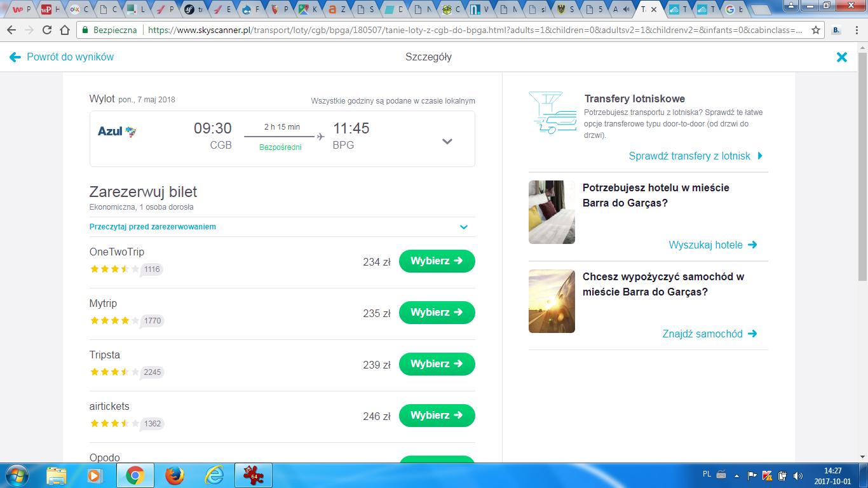This screenshot has height=488, width=868.
Task: Click the Tripsta provider name
Action: click(x=105, y=355)
